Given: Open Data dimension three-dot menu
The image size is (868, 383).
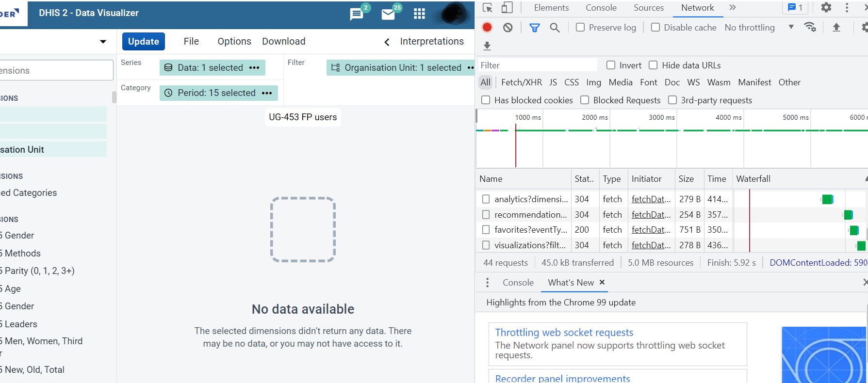Looking at the screenshot, I should click(x=254, y=68).
